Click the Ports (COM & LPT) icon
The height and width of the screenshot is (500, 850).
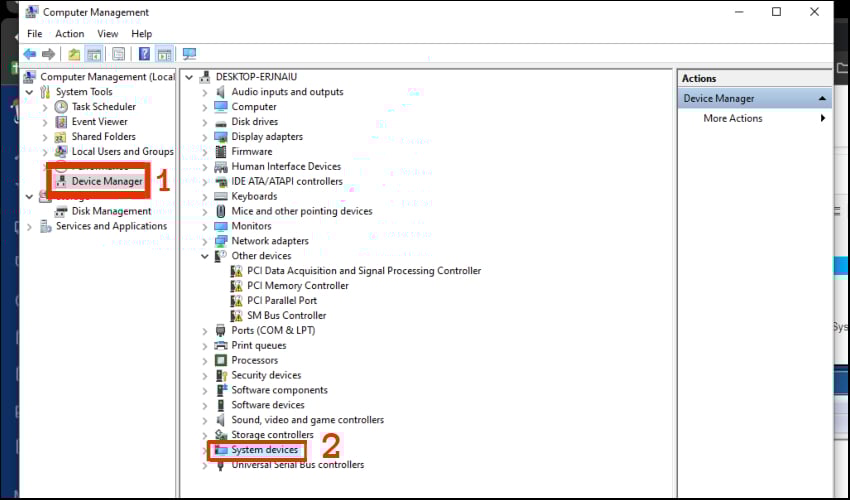click(221, 330)
